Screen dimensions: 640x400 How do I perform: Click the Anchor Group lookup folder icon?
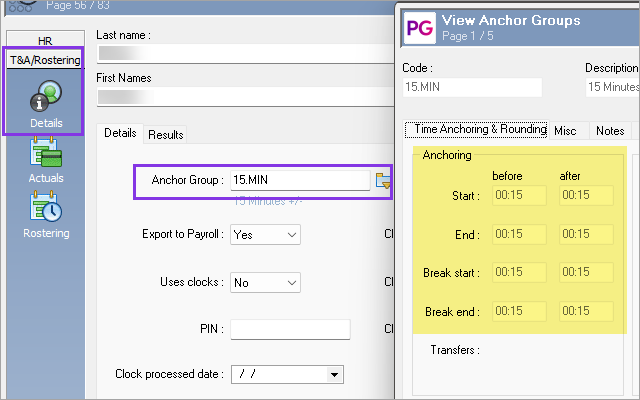coord(383,180)
